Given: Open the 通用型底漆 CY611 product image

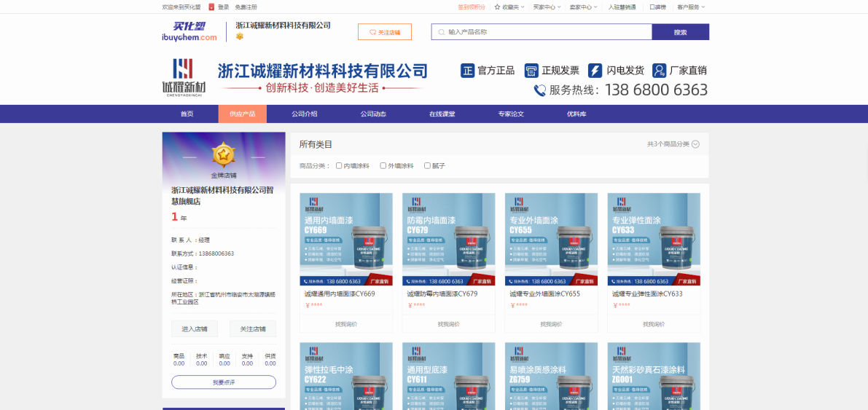Looking at the screenshot, I should [449, 377].
